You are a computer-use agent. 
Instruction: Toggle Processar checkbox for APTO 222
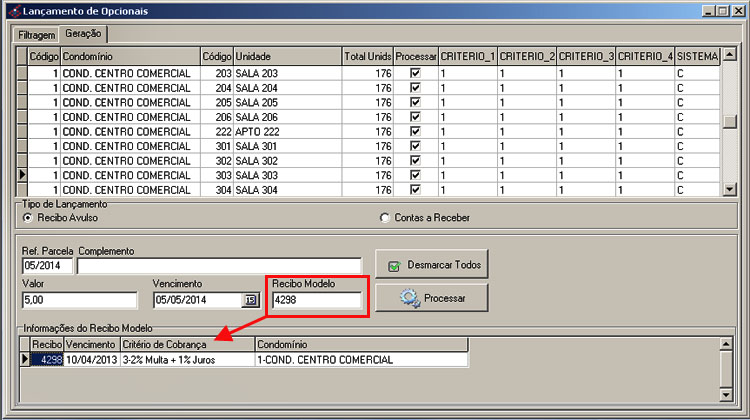coord(416,132)
